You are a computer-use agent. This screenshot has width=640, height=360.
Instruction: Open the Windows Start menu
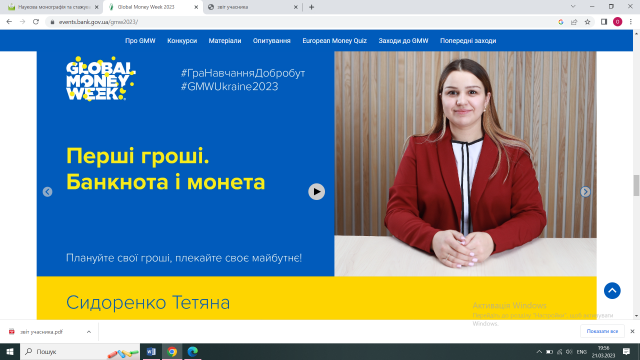(10, 351)
